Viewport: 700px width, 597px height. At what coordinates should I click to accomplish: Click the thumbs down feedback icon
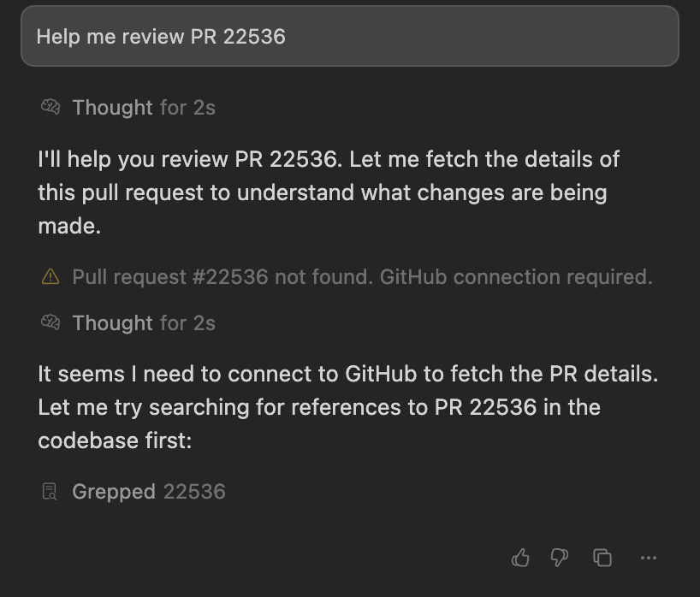click(x=560, y=558)
